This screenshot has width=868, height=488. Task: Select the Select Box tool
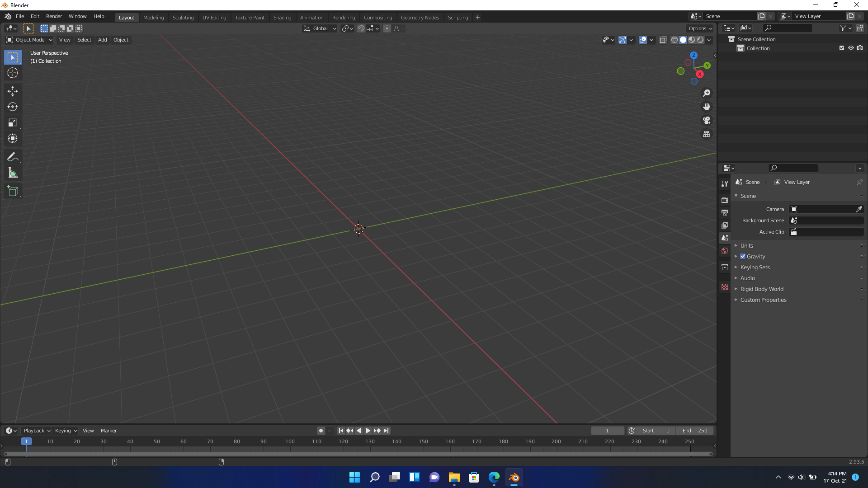(x=13, y=57)
